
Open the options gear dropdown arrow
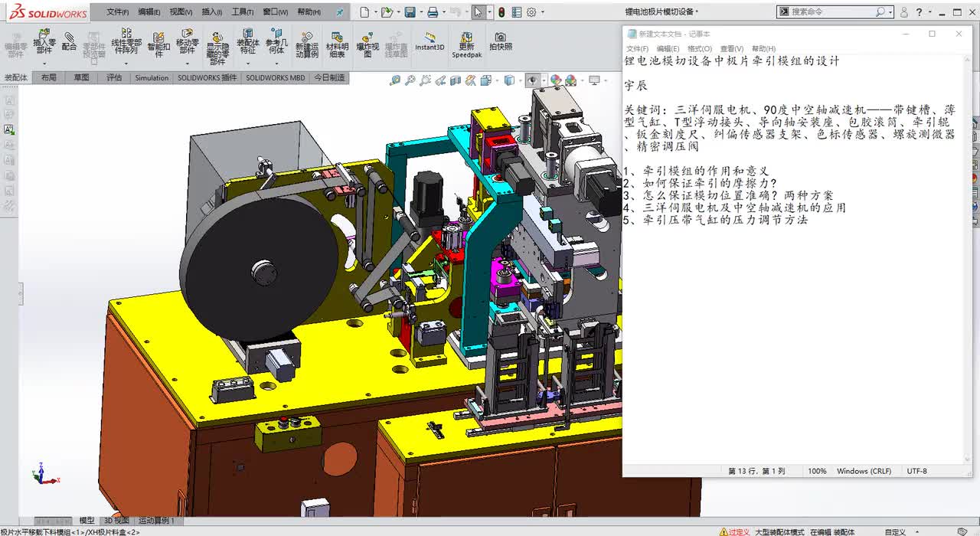543,12
